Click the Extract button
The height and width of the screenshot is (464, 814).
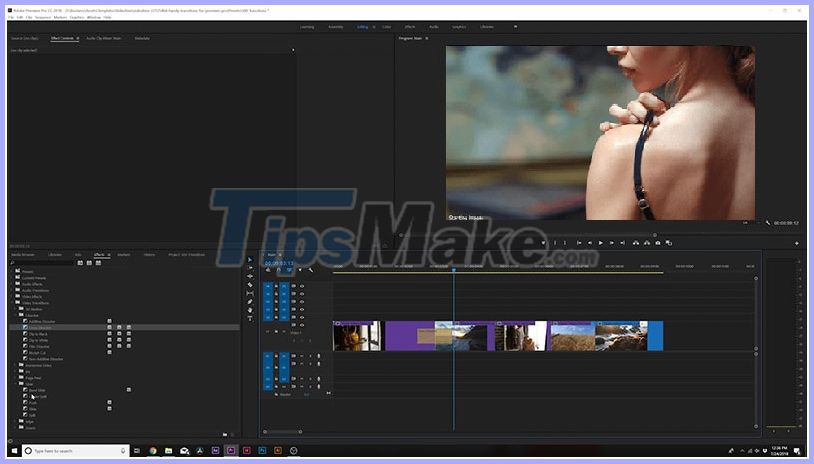click(647, 243)
